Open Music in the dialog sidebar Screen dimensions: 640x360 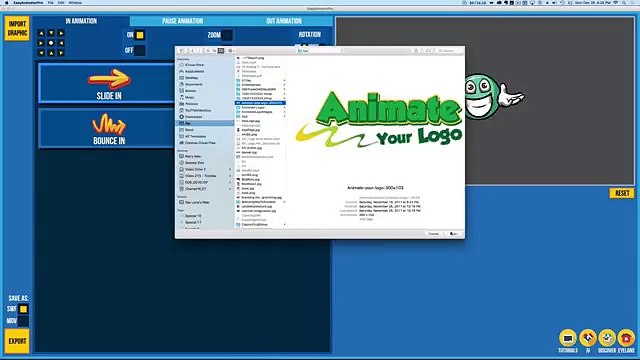[x=189, y=97]
